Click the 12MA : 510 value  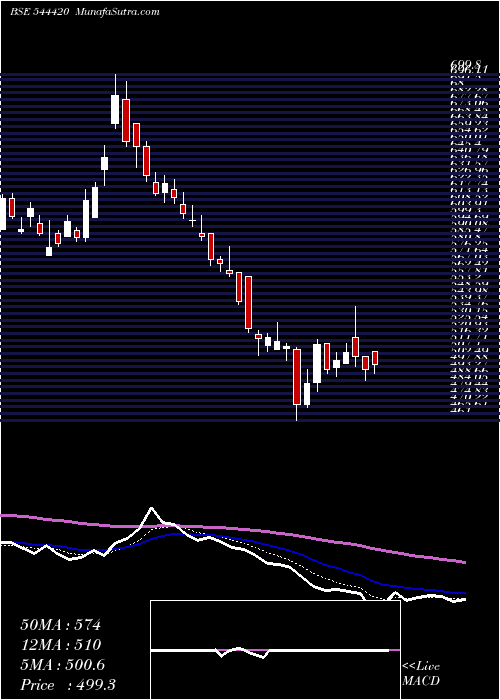[x=60, y=645]
